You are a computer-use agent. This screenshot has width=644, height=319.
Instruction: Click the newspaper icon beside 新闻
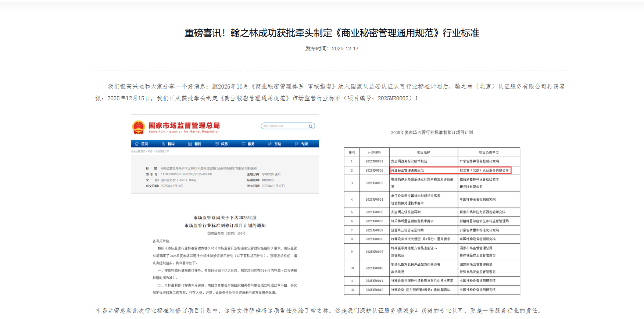tap(190, 144)
